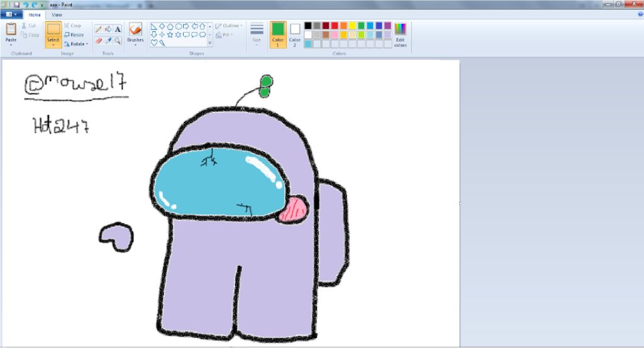Choose the right triangle shape
Viewport: 644px width, 348px height.
[154, 26]
